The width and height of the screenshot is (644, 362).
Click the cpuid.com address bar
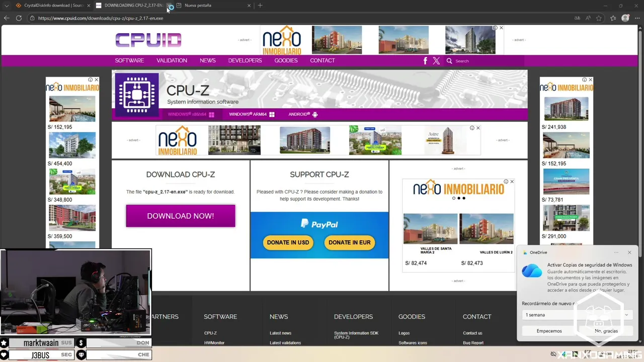pyautogui.click(x=302, y=18)
